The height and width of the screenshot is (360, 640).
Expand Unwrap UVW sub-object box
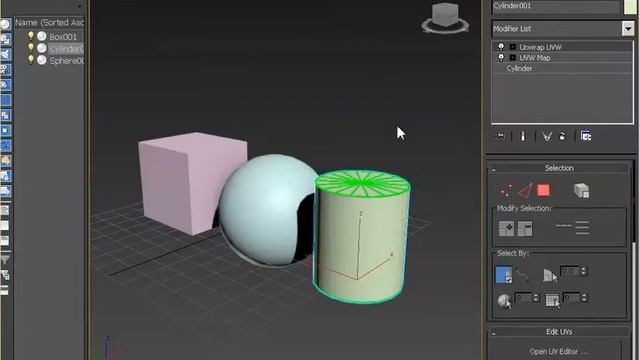pyautogui.click(x=513, y=47)
